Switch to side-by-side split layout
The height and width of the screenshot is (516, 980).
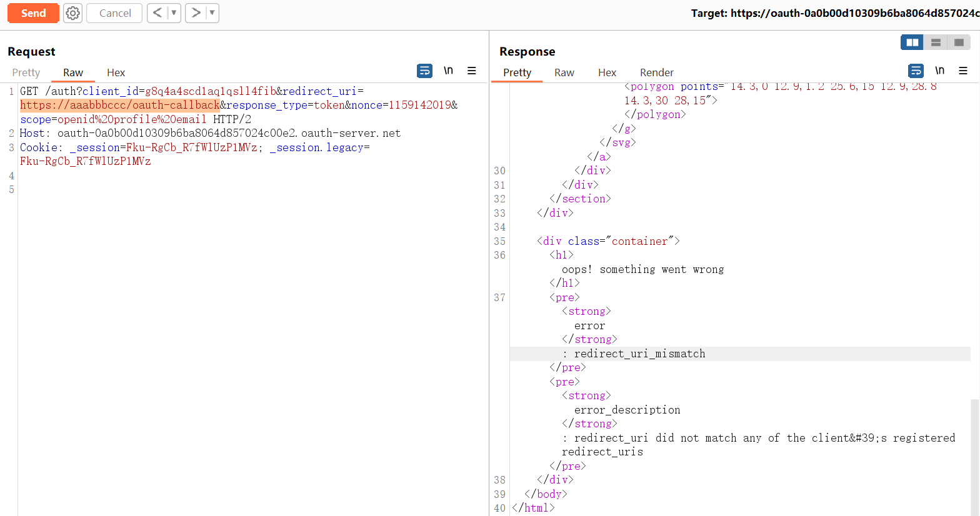coord(912,42)
